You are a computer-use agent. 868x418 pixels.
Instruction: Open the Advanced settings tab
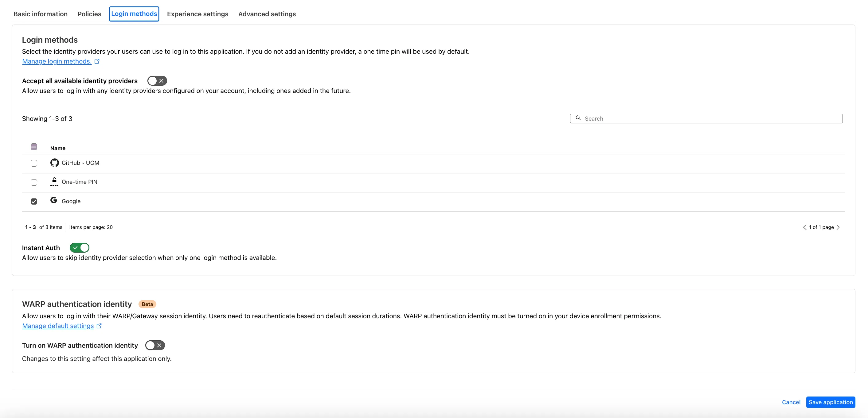[267, 14]
